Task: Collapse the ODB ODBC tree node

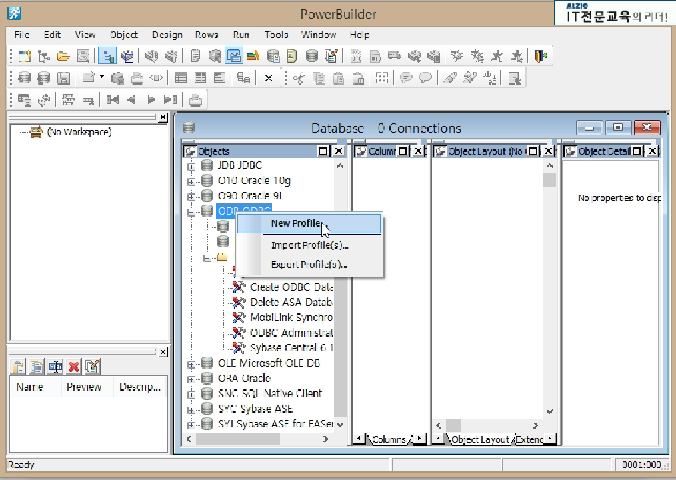Action: click(x=191, y=212)
